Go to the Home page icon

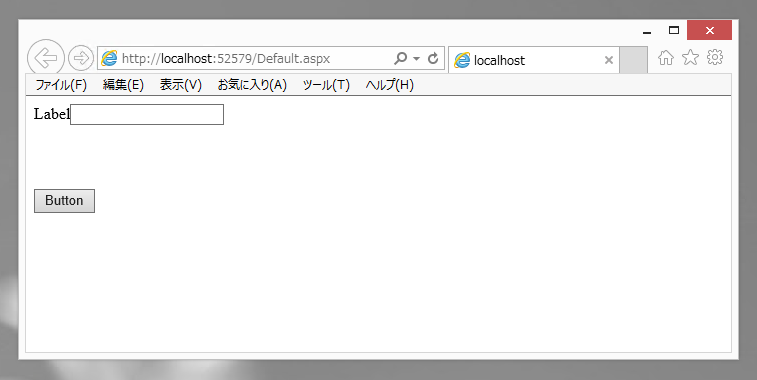[666, 58]
